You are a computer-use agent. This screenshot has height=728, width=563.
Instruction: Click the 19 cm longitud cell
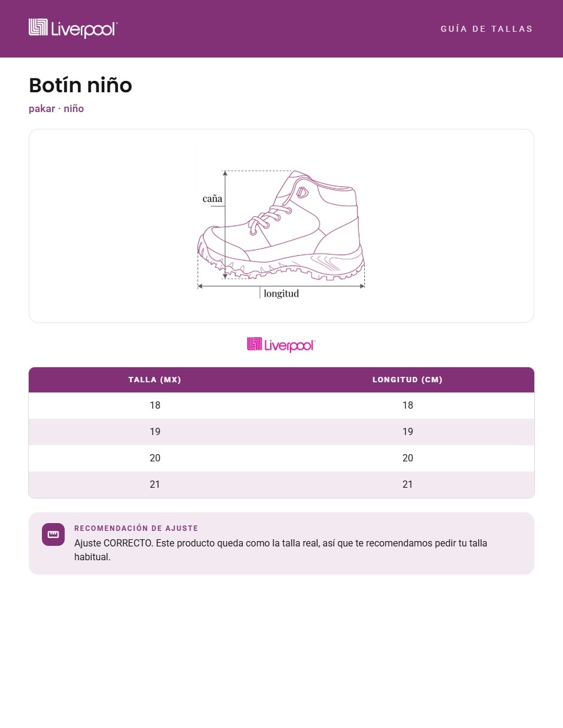(x=408, y=432)
